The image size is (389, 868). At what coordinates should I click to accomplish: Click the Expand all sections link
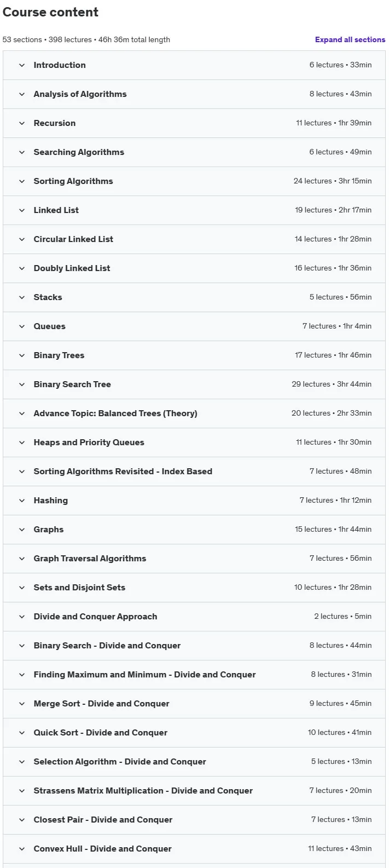click(x=350, y=39)
